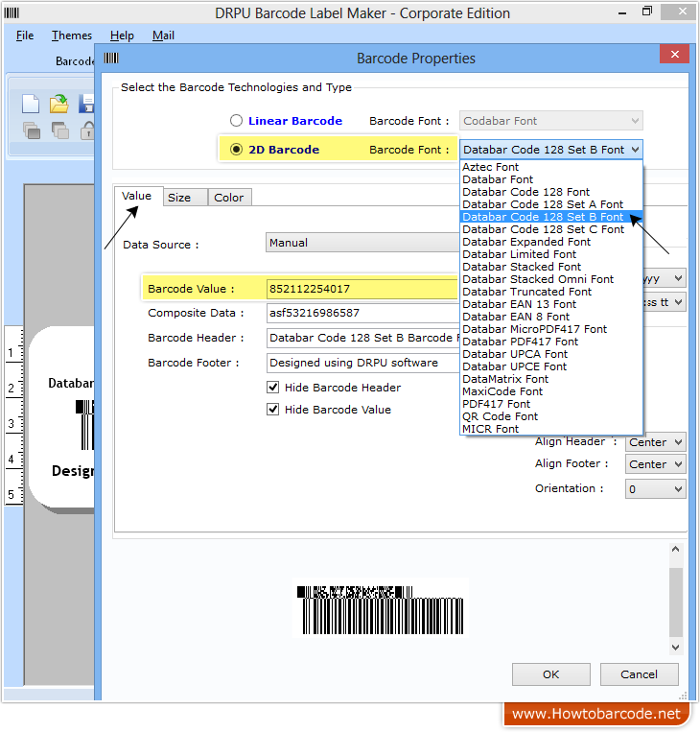Click the preview scrollbar down arrow
The image size is (700, 732).
tap(675, 647)
